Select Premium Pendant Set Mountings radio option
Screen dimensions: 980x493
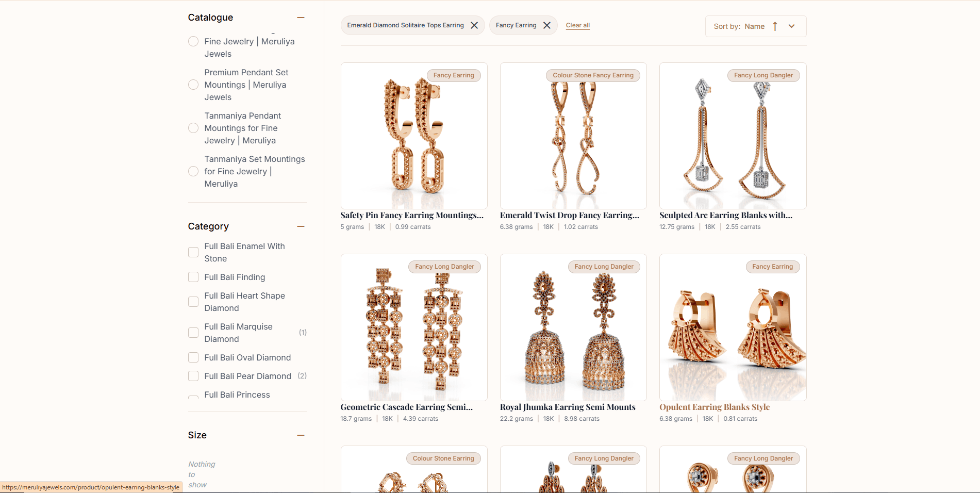(x=193, y=85)
